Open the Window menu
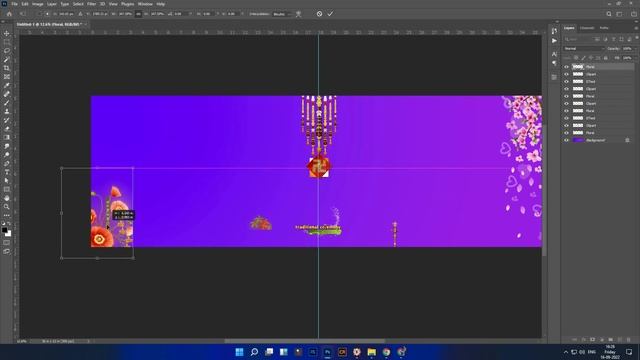Screen dimensions: 640x360 click(145, 4)
